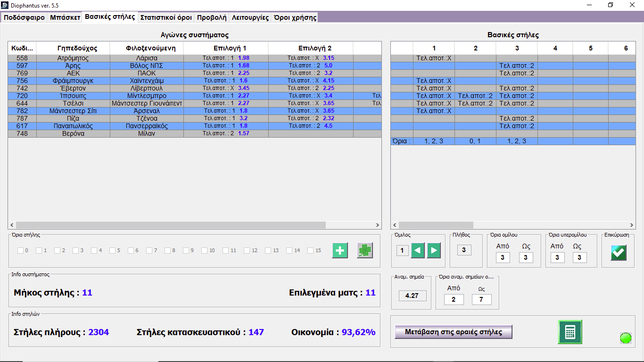Click the four-leaf clover lucky icon

point(365,250)
